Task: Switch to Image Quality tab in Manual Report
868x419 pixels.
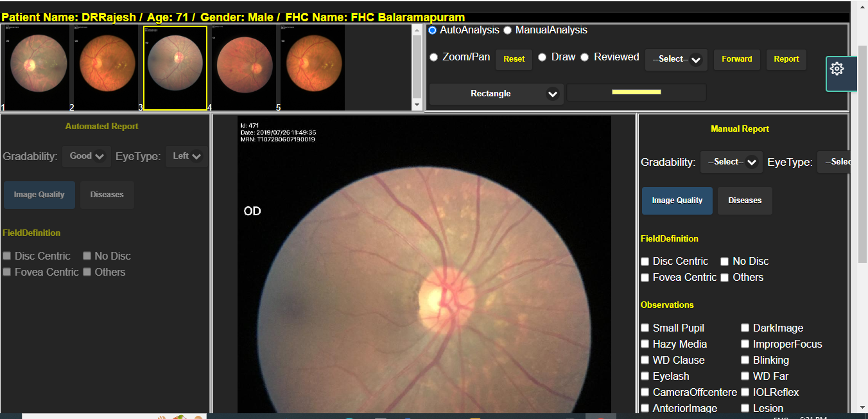Action: tap(677, 201)
